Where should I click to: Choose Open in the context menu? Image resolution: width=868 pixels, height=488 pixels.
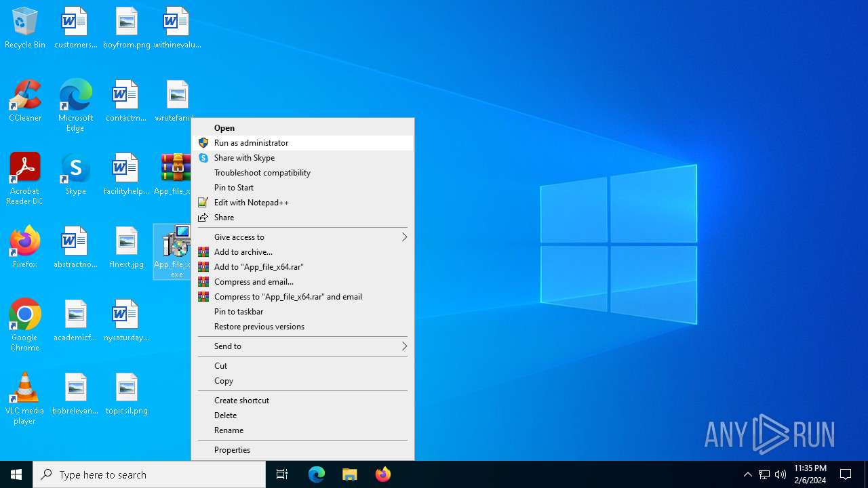[x=302, y=128]
